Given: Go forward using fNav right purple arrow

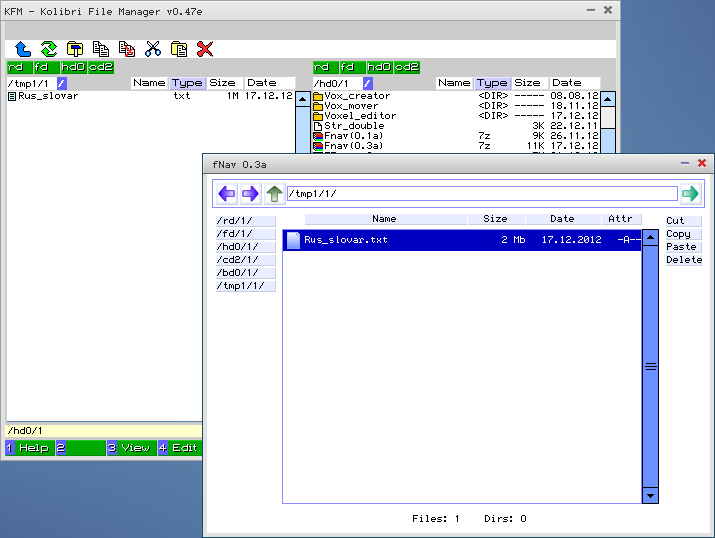Looking at the screenshot, I should click(250, 194).
